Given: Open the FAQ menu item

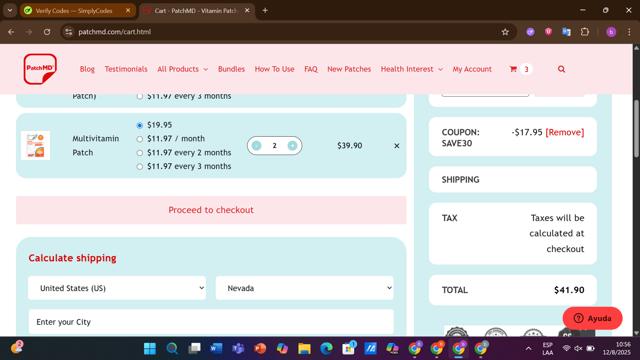Looking at the screenshot, I should [x=311, y=69].
